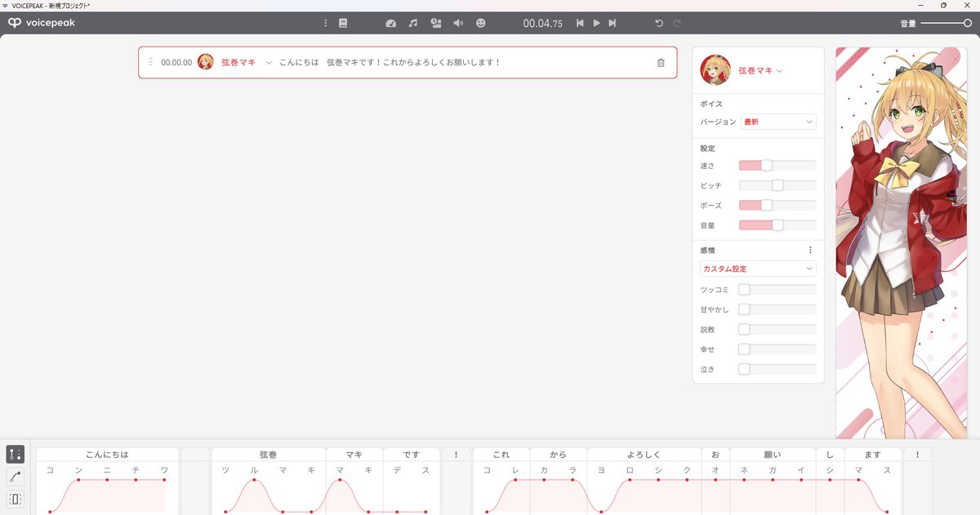The height and width of the screenshot is (515, 980).
Task: Expand the narrator chevron in the text line
Action: (269, 62)
